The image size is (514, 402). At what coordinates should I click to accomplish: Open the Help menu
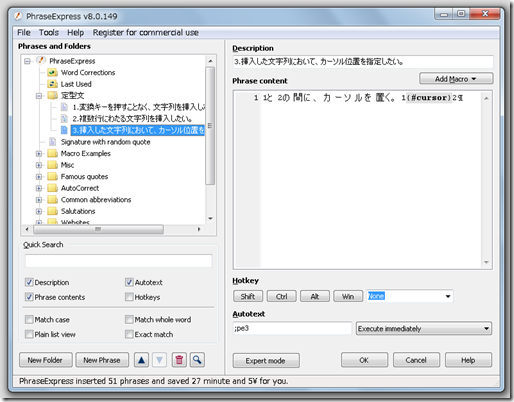75,32
